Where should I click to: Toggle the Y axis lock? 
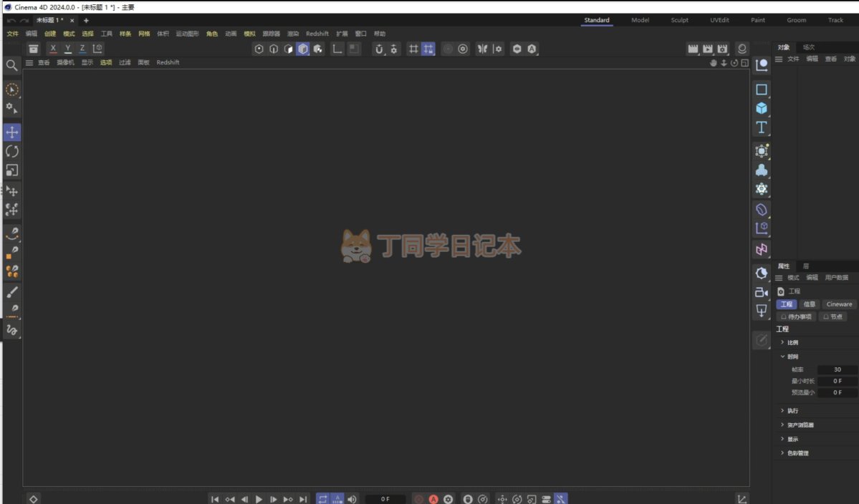coord(68,49)
